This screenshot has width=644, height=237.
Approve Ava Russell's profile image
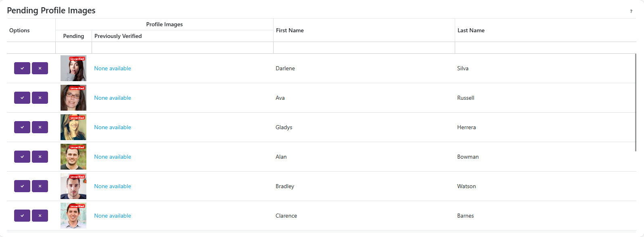[x=22, y=98]
